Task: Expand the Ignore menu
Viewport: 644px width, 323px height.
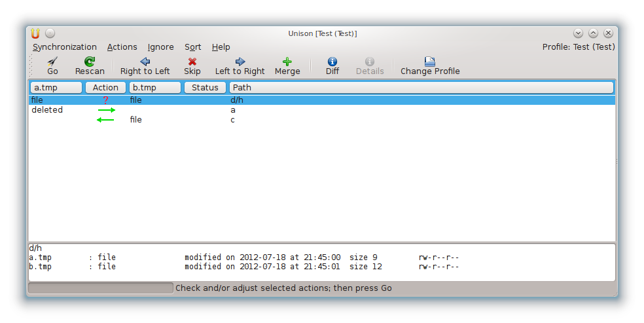Action: 160,47
